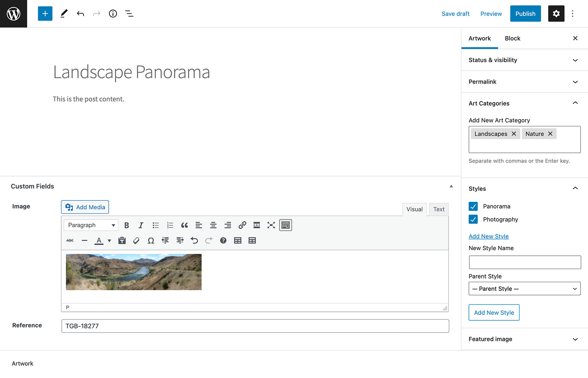Click the Publish button

click(x=525, y=14)
